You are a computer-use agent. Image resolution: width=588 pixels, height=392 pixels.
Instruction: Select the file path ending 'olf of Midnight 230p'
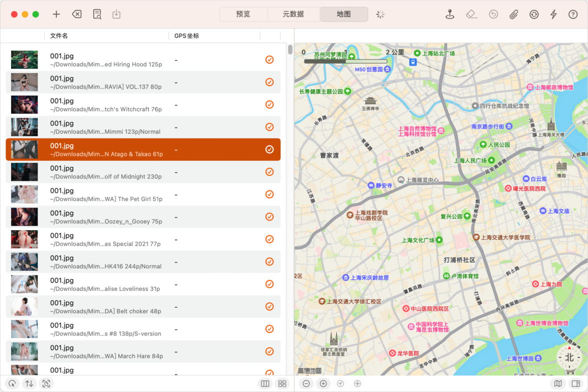coord(106,176)
